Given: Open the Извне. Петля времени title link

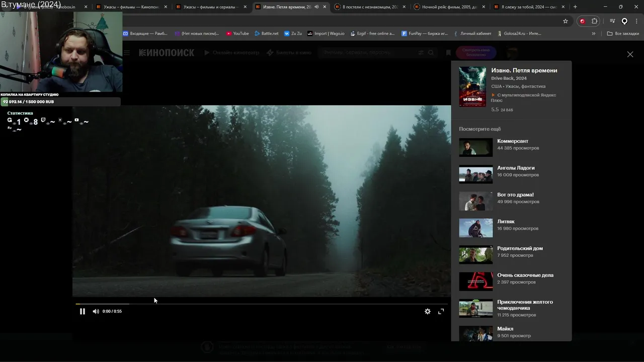Looking at the screenshot, I should point(524,70).
